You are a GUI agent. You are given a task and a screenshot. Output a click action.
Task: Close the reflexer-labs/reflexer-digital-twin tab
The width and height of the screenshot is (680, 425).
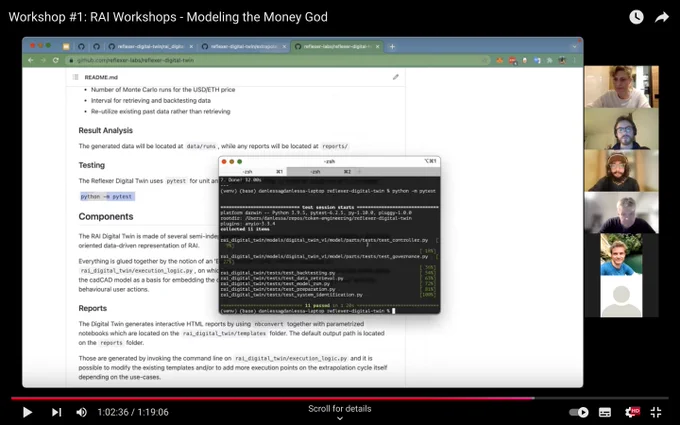pyautogui.click(x=377, y=46)
